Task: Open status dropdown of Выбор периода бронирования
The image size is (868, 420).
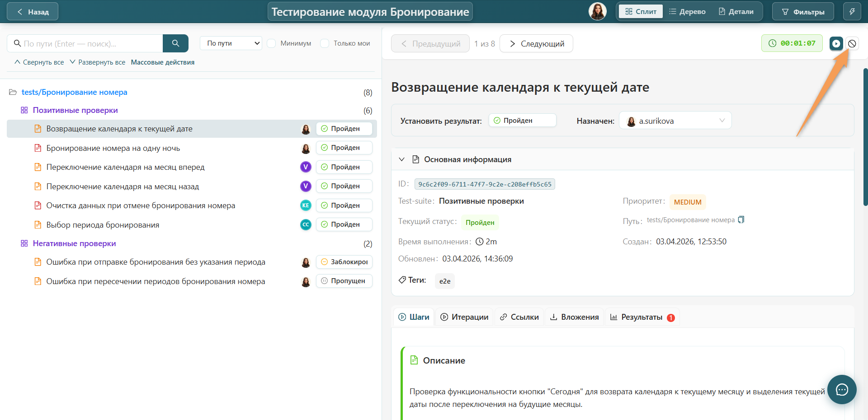Action: pyautogui.click(x=344, y=224)
